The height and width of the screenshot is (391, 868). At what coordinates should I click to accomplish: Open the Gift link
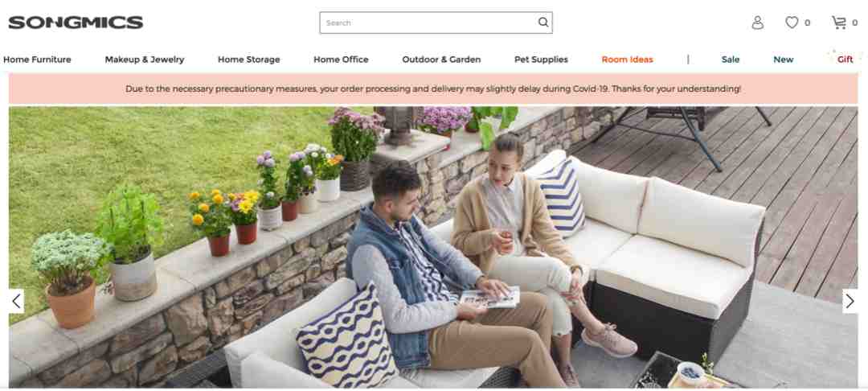(845, 60)
